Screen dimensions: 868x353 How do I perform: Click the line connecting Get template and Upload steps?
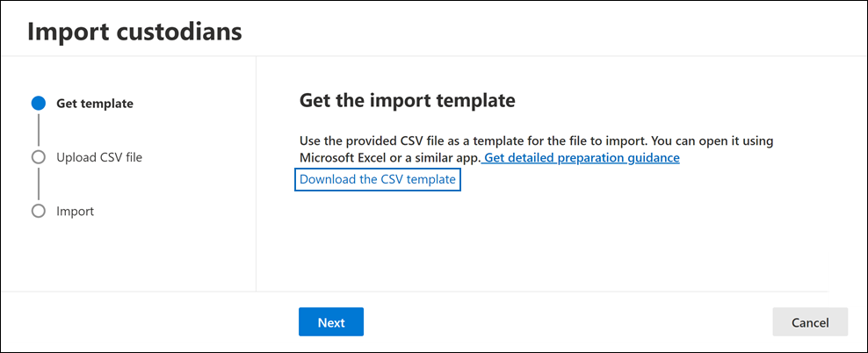(38, 130)
